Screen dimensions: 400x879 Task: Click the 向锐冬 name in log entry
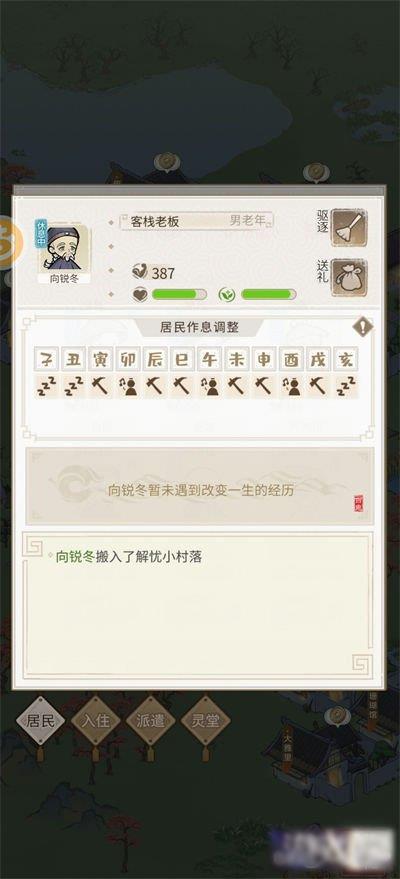point(77,557)
